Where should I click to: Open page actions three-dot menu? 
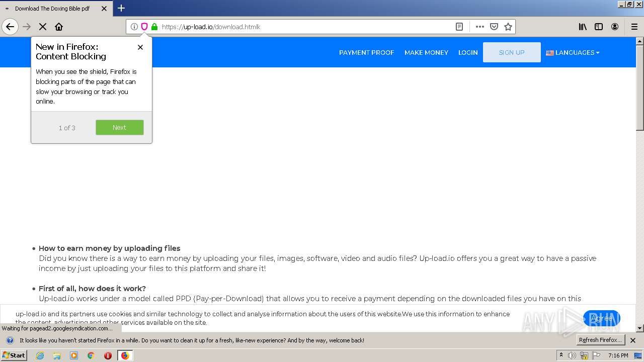point(480,27)
